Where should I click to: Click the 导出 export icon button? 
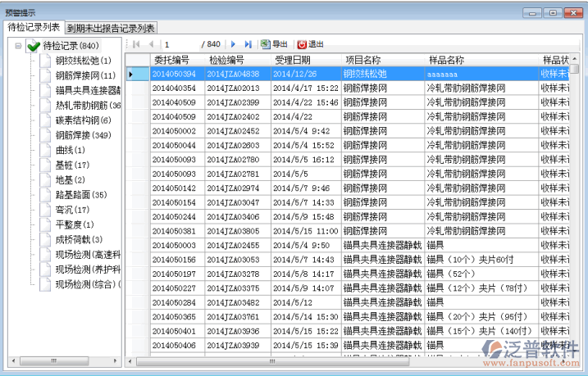[x=274, y=44]
